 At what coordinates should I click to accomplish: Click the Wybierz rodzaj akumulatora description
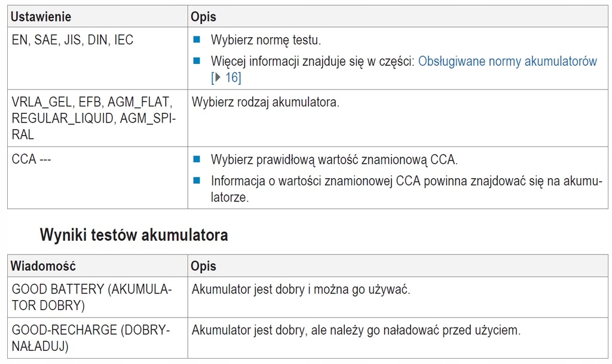coord(265,102)
